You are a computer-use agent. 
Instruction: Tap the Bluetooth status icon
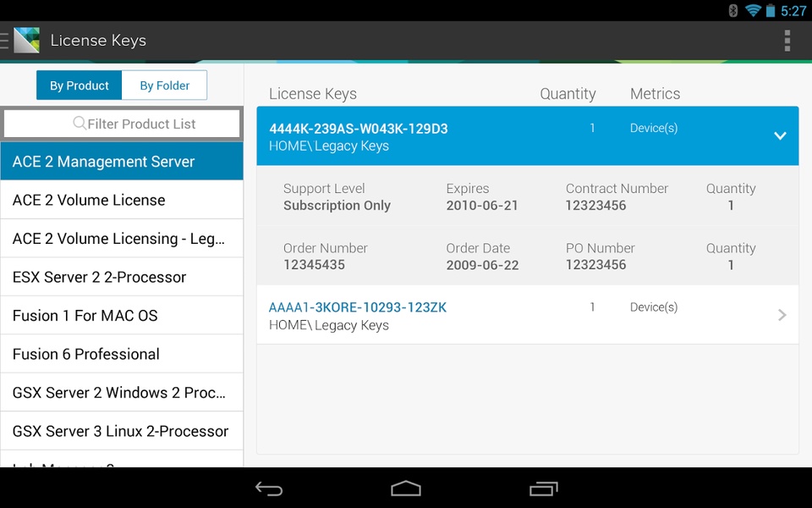point(732,10)
